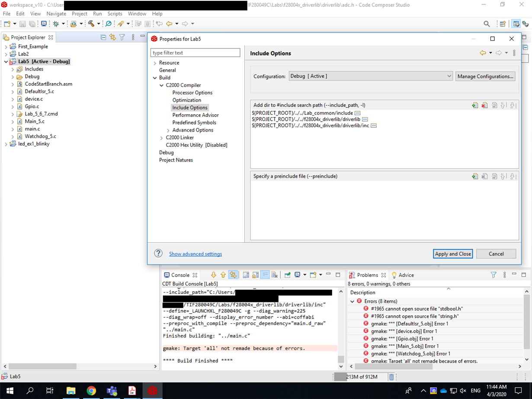
Task: Expand the Resource node
Action: tap(155, 63)
